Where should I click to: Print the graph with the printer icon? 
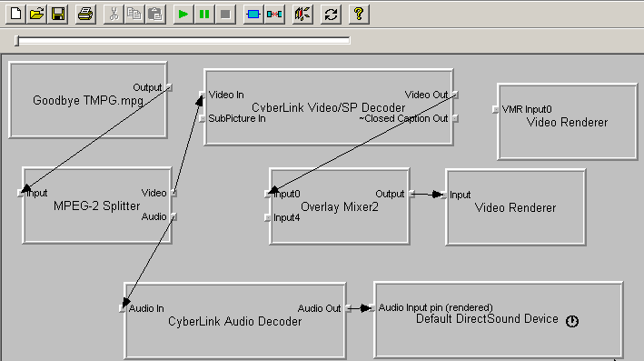pos(86,15)
